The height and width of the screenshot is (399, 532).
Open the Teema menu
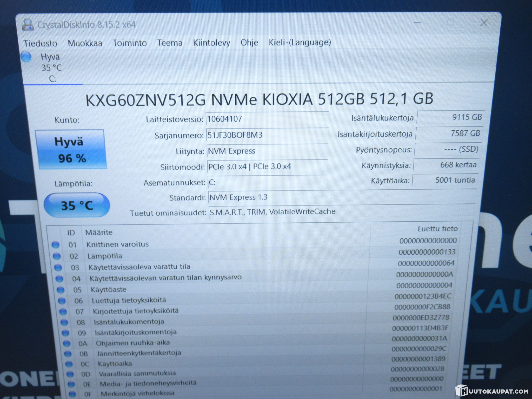(170, 43)
